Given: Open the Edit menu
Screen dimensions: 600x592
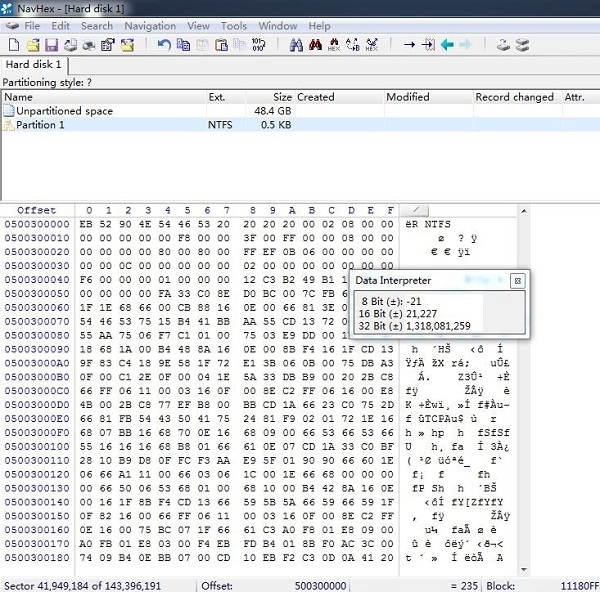Looking at the screenshot, I should pos(60,26).
